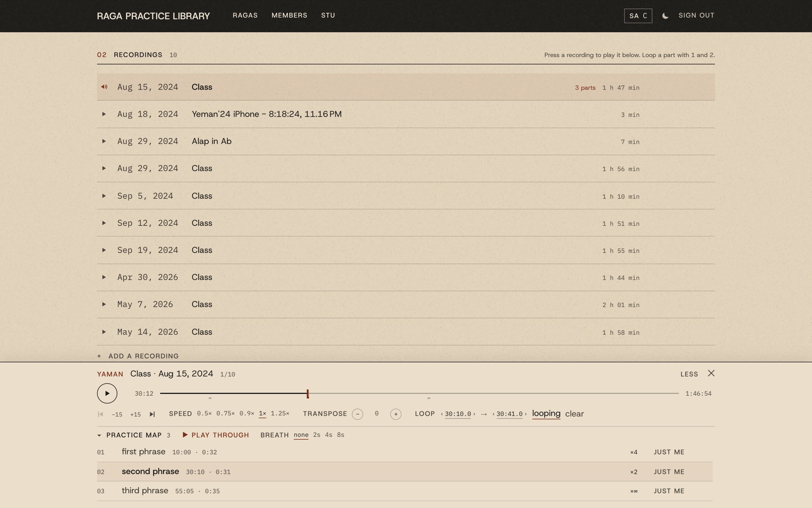
Task: Set breath to 2s
Action: (x=317, y=435)
